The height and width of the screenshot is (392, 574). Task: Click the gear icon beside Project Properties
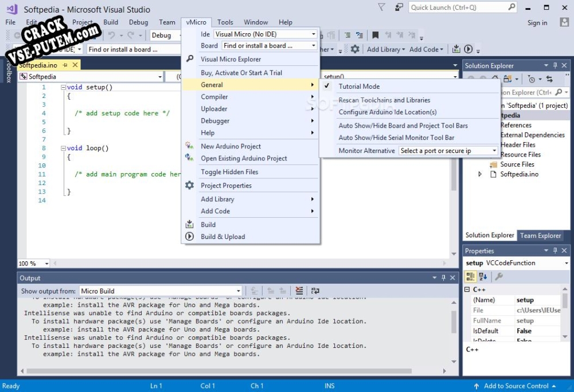pos(189,185)
